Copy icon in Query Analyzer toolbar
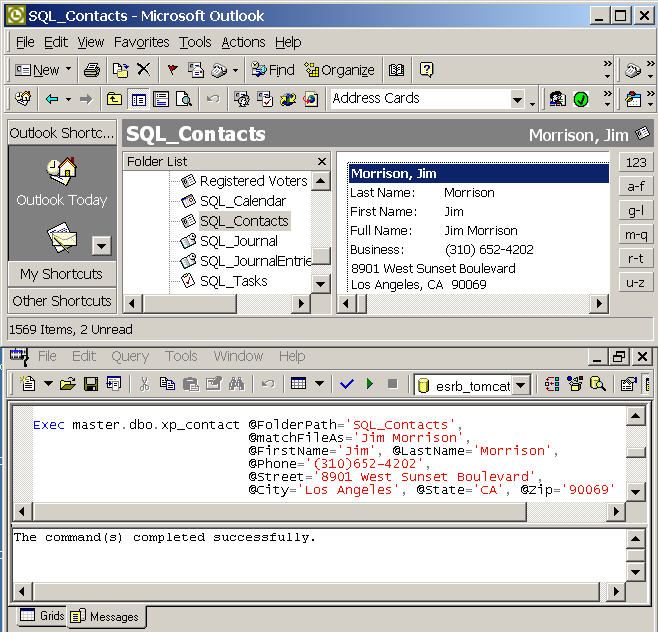Viewport: 658px width, 632px height. [x=167, y=384]
